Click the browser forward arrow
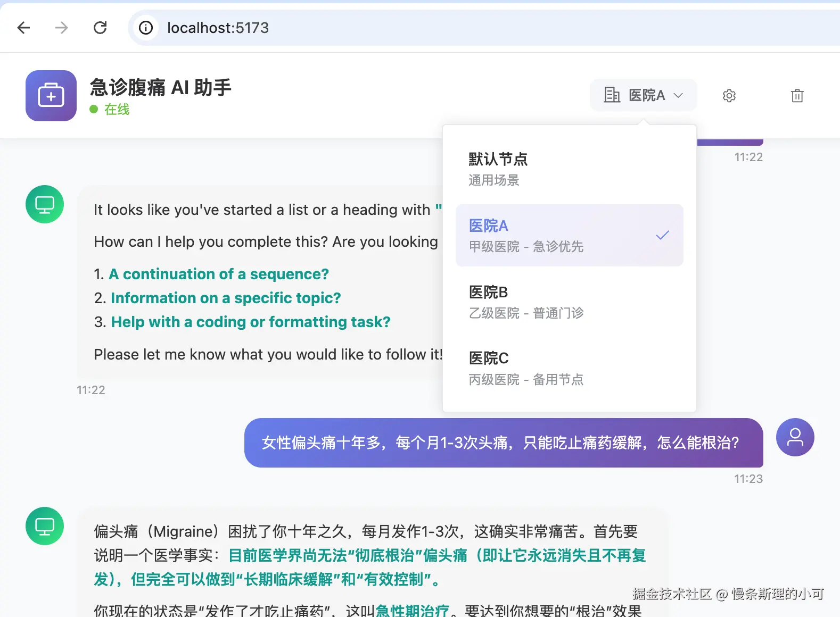This screenshot has width=840, height=617. pos(62,28)
